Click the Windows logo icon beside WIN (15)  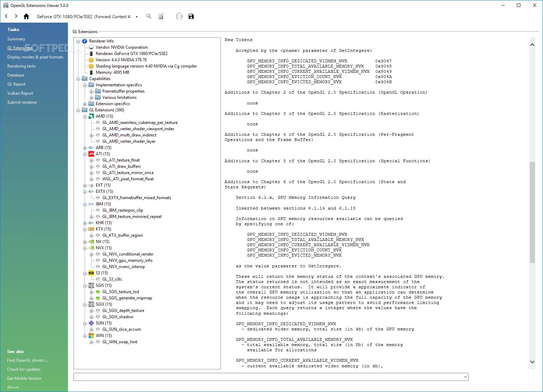(91, 336)
